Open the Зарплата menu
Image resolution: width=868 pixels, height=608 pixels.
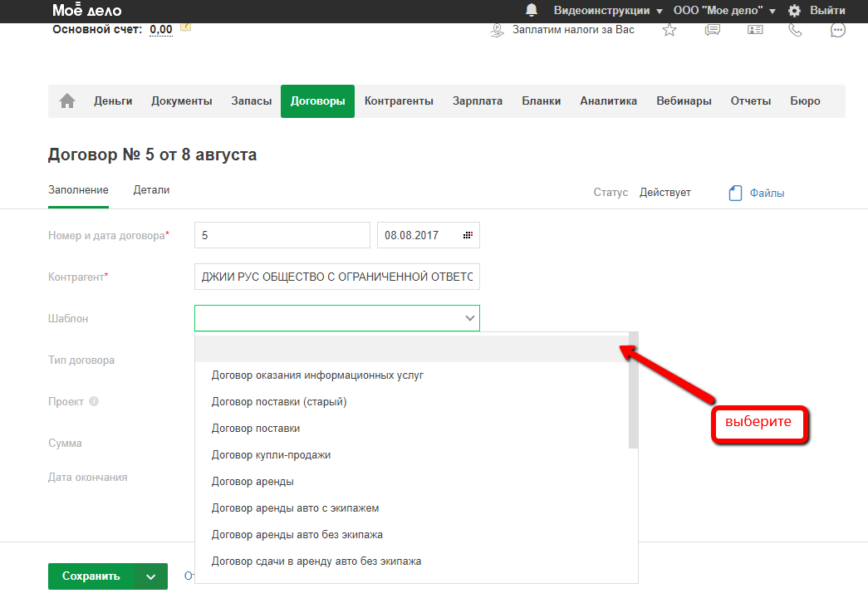477,101
